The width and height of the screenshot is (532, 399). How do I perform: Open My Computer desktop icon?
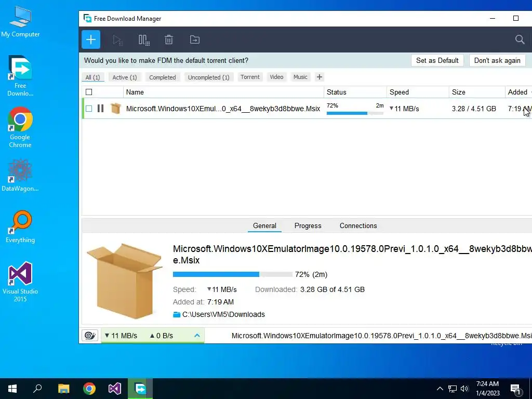click(20, 22)
